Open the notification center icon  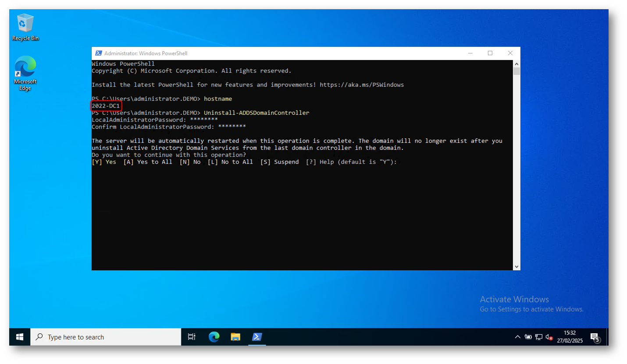595,337
